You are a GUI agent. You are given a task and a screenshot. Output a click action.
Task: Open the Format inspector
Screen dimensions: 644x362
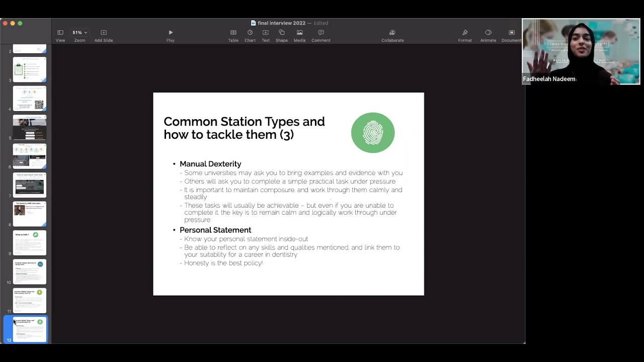[465, 35]
